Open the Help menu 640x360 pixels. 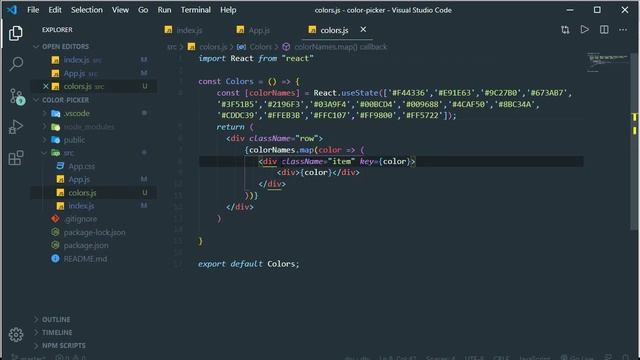[228, 10]
